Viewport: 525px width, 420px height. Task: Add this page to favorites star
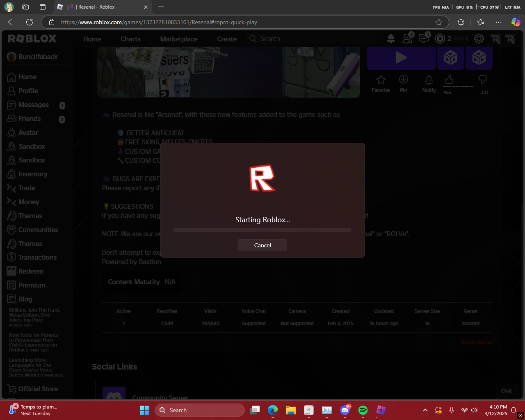(x=439, y=22)
